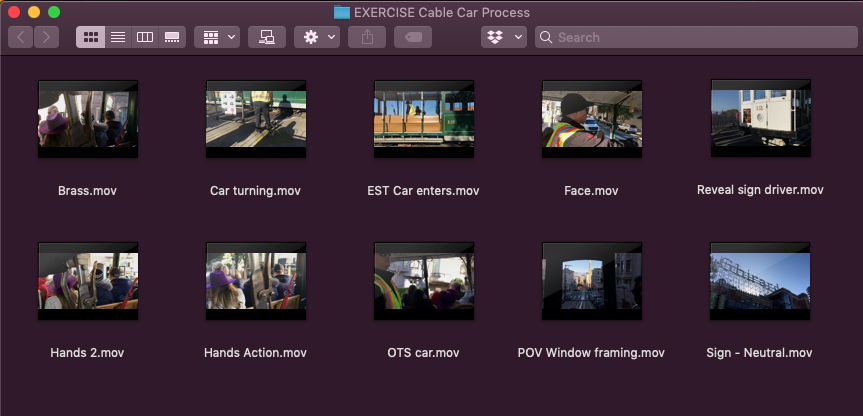863x416 pixels.
Task: Select the Reveal sign driver.mov thumbnail
Action: (761, 118)
